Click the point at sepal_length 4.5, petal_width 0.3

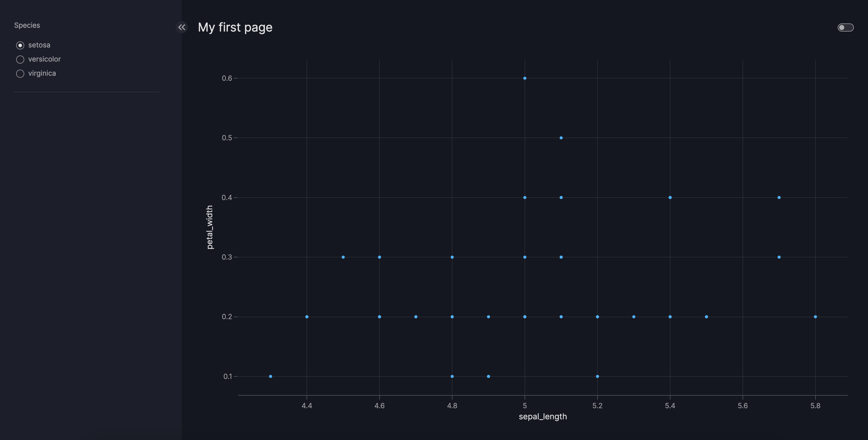coord(343,257)
